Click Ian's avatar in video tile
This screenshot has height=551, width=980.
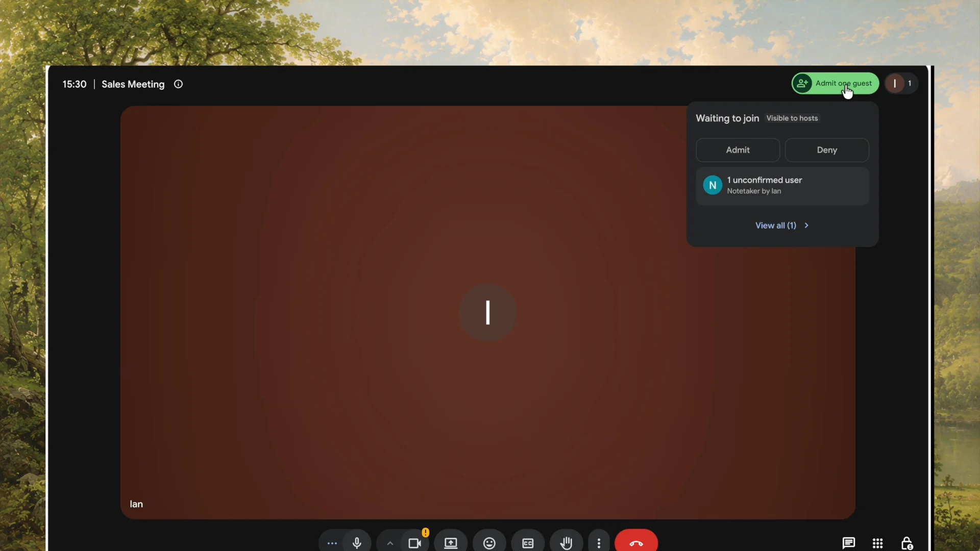coord(487,313)
